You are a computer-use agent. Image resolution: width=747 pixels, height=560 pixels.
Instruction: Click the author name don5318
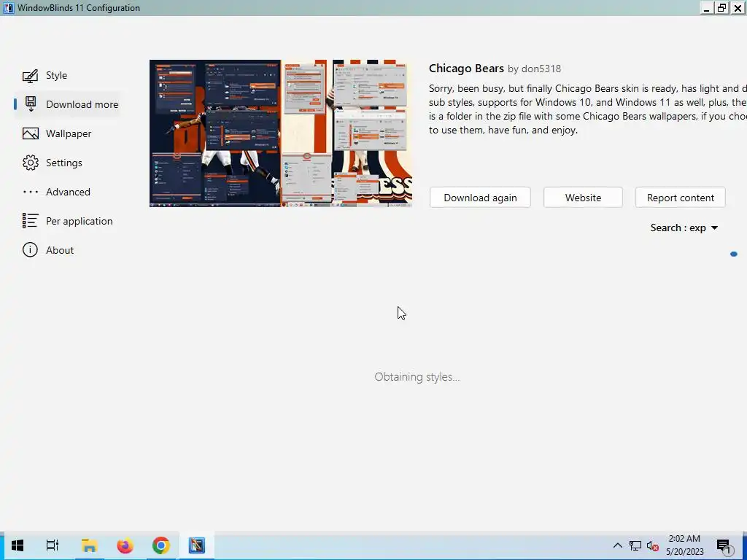(x=541, y=69)
